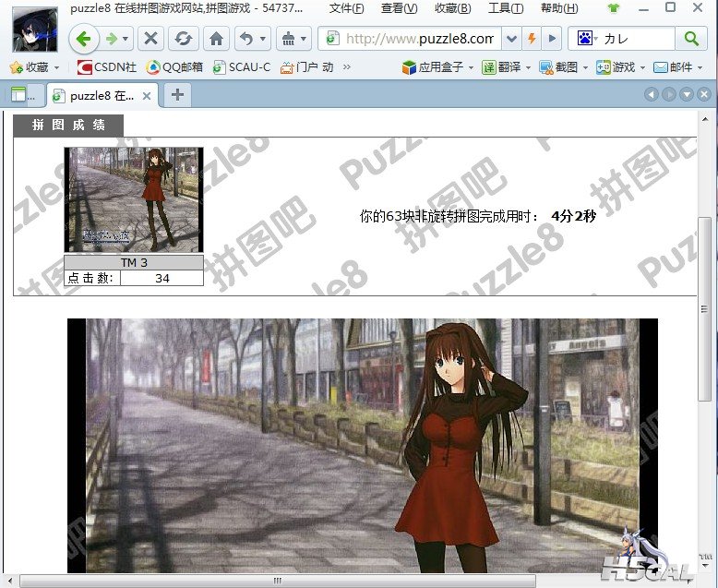The image size is (718, 588).
Task: Maximize the browser window
Action: [x=670, y=7]
